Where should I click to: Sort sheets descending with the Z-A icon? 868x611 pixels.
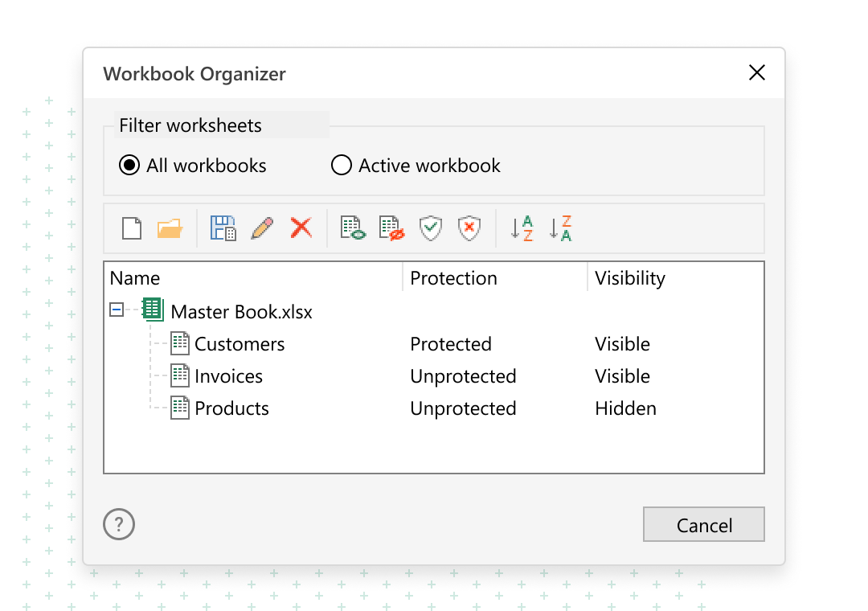tap(560, 228)
